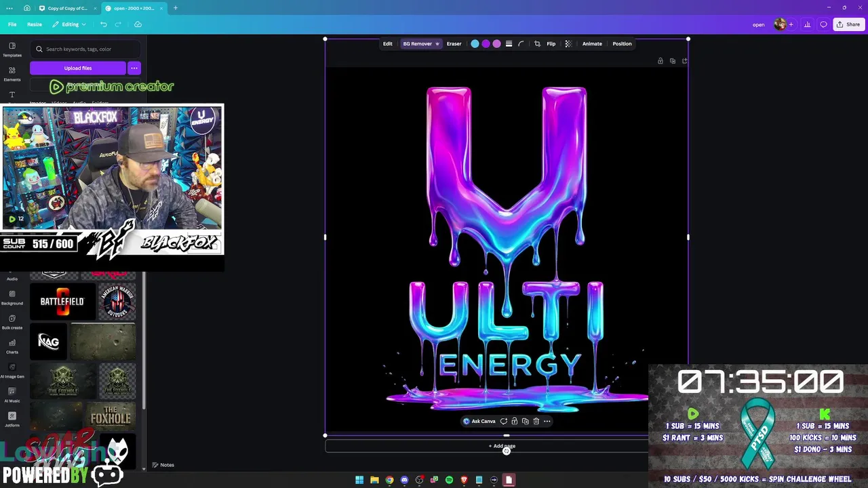Click Flip in image toolbar
Screen dimensions: 868x488
[551, 44]
